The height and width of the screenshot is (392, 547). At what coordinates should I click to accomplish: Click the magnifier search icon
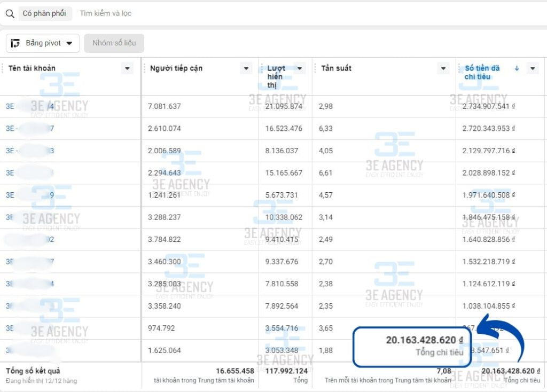point(10,14)
